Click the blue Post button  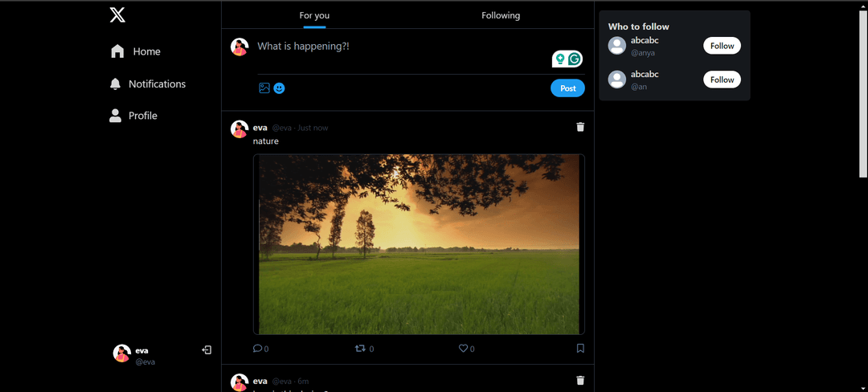click(x=567, y=88)
